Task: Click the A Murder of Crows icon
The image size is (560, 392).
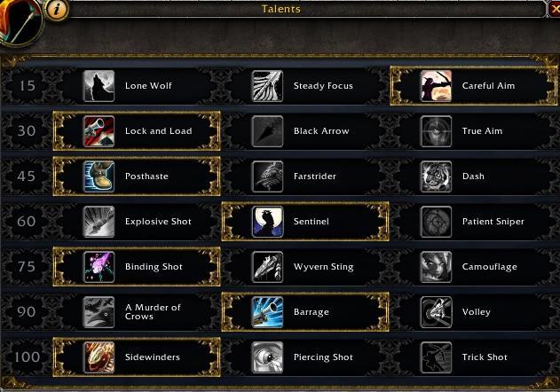Action: click(x=99, y=312)
